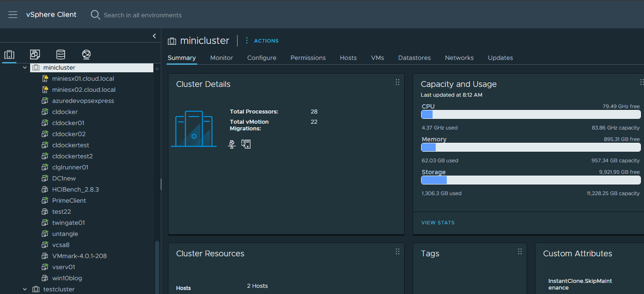Select the vcsa8 virtual machine
Viewport: 644px width, 294px height.
tap(61, 245)
